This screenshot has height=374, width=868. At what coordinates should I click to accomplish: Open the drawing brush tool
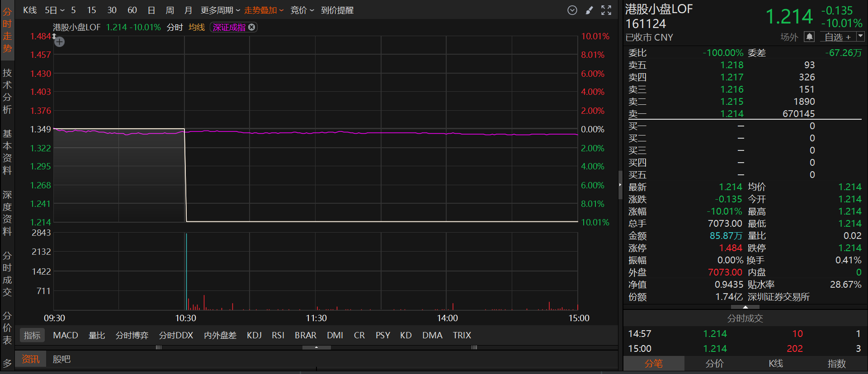point(589,10)
